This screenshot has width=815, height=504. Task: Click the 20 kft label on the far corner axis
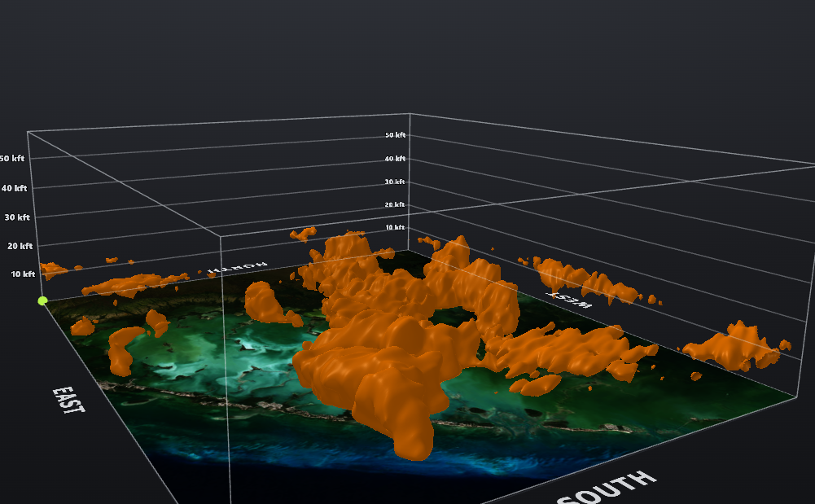click(x=395, y=204)
